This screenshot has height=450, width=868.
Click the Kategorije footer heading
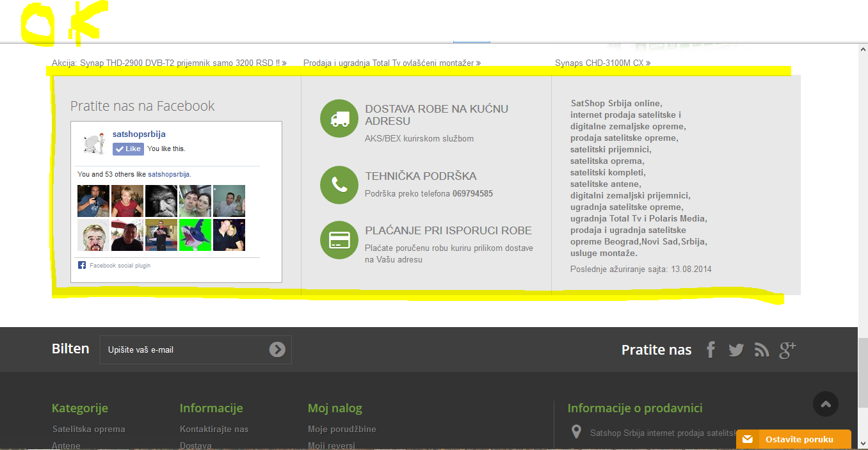pos(80,408)
